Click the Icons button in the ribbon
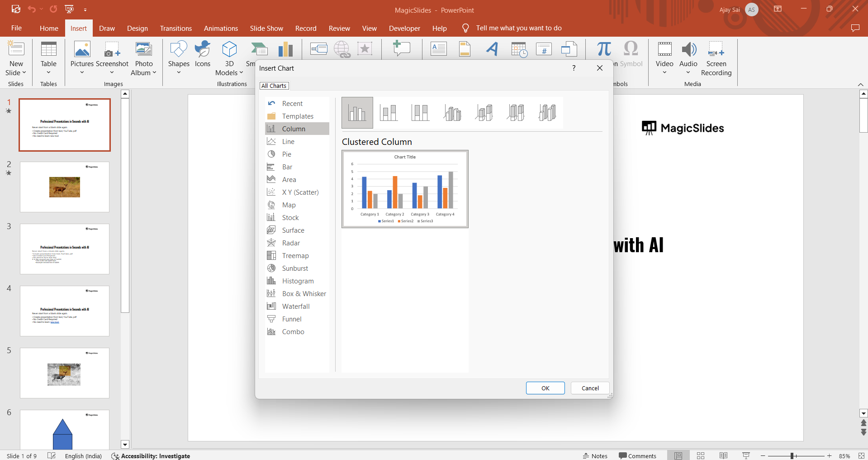Screen dimensions: 868x460 [202, 55]
